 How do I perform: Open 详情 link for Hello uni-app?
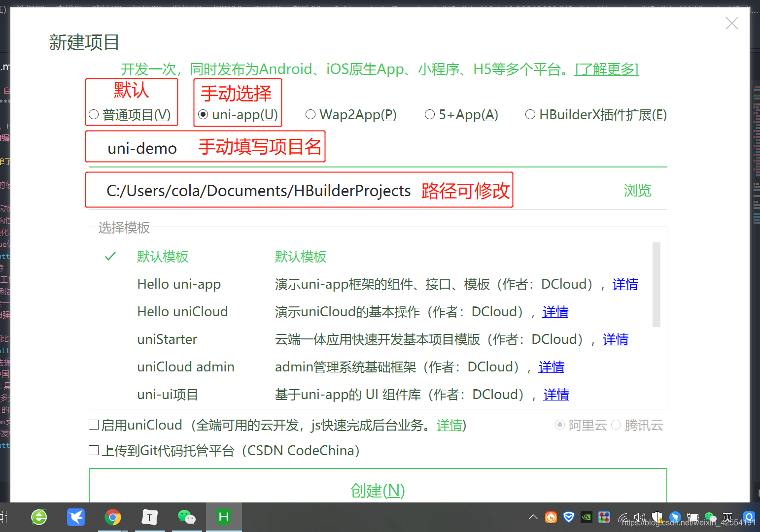tap(625, 284)
